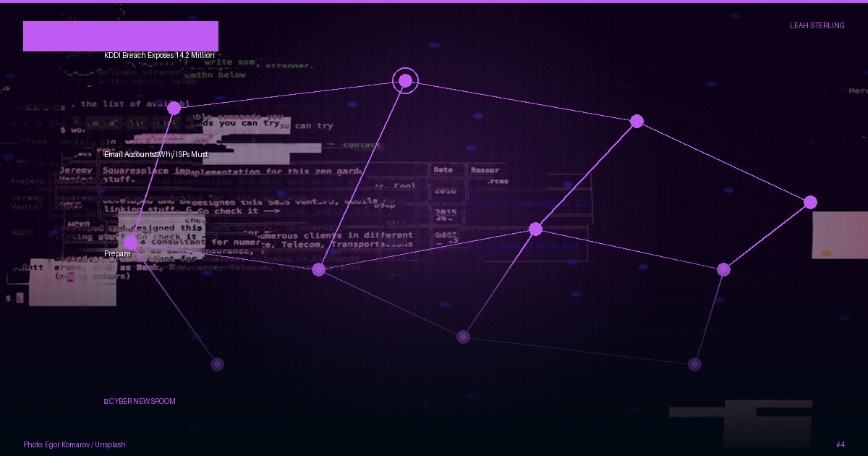
Task: Click the "#4" slide number
Action: pos(840,444)
